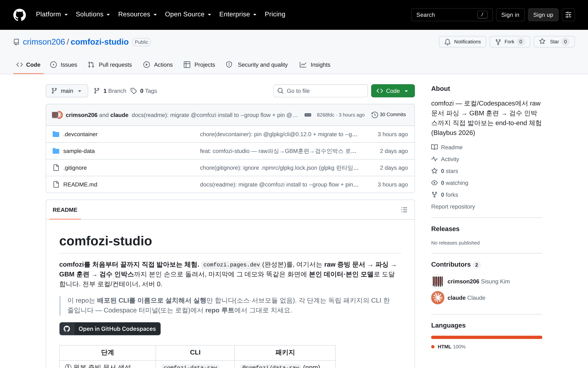Expand the Enterprise menu

[238, 14]
